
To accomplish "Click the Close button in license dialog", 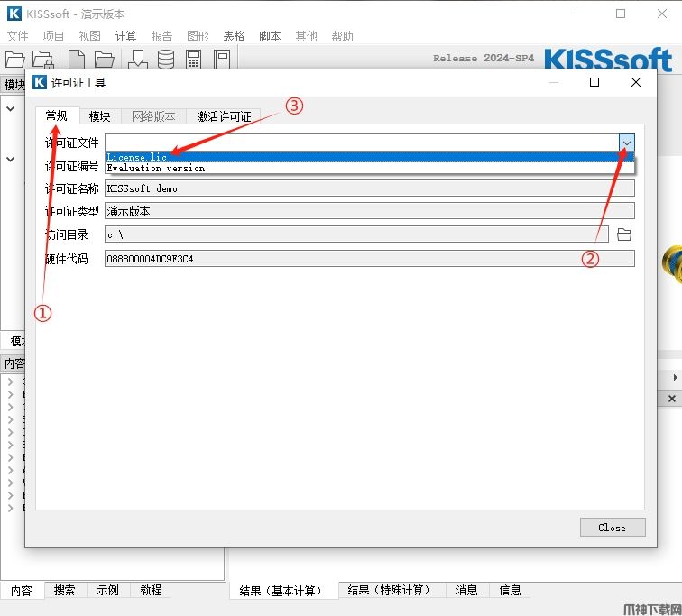I will (613, 528).
